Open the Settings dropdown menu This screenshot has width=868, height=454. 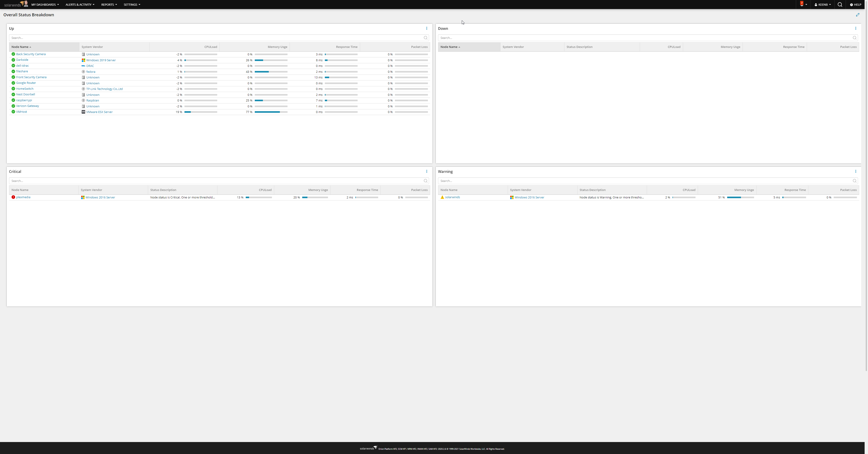[x=132, y=5]
